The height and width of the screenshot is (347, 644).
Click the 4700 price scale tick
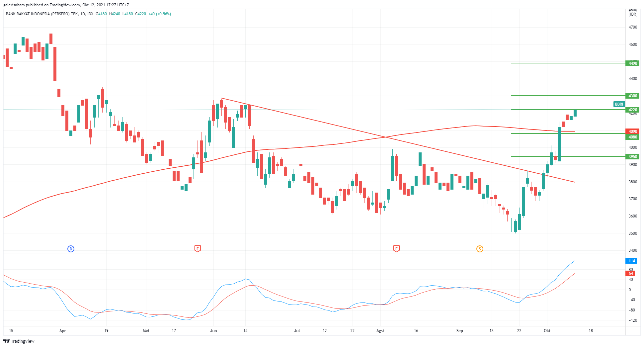tap(633, 27)
